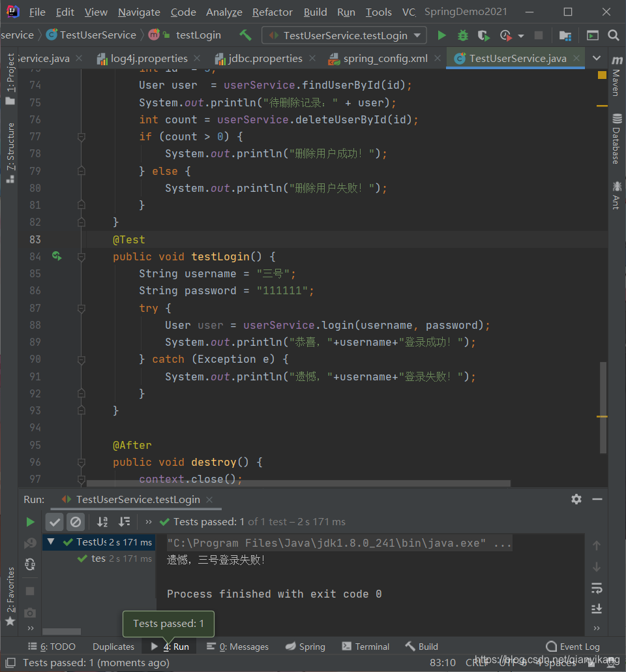Open the Event Log button
This screenshot has height=672, width=626.
(x=573, y=647)
